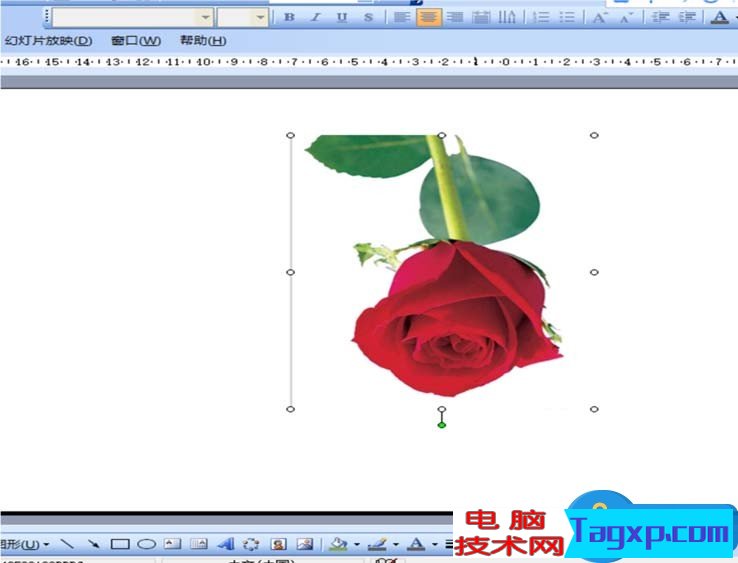Click top-right selection handle of picture
738x563 pixels.
(x=594, y=135)
